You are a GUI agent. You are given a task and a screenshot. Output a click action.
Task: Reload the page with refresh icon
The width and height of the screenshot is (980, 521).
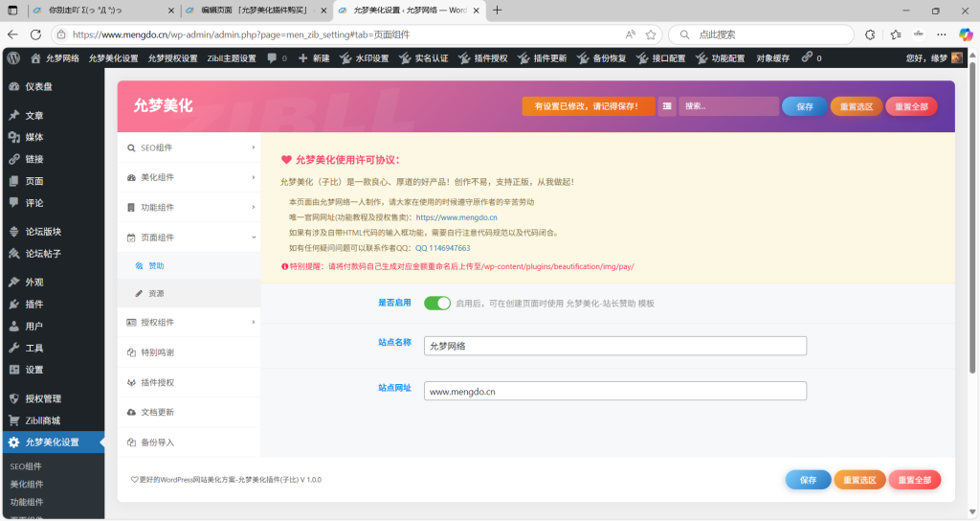(35, 34)
